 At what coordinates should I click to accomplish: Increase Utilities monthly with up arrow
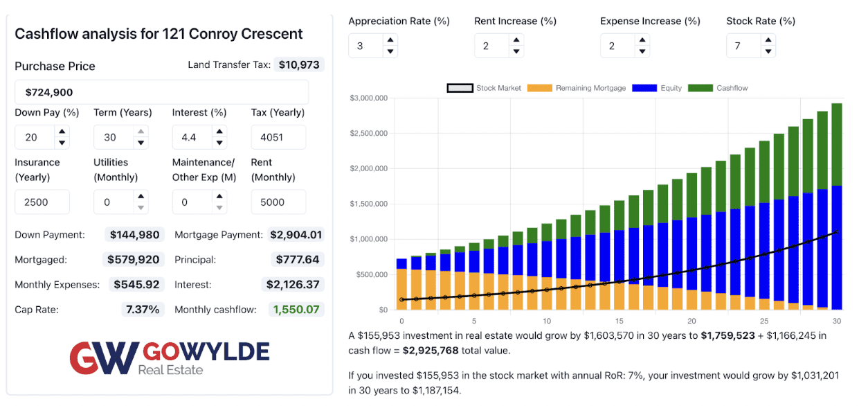(x=141, y=197)
